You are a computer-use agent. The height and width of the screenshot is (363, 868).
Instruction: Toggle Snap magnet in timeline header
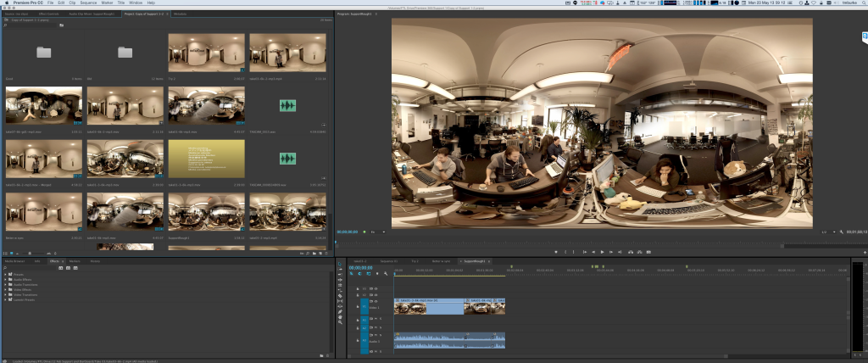[359, 274]
